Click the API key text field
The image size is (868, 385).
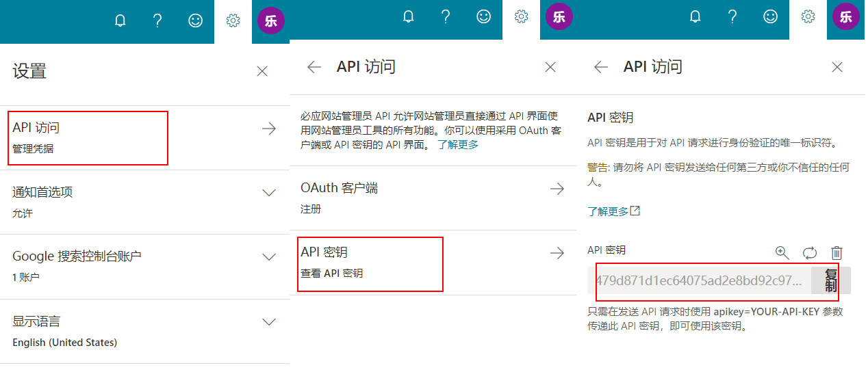698,280
